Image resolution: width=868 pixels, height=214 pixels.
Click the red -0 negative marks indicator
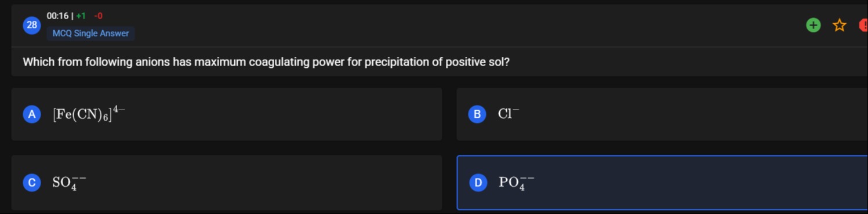pos(98,16)
